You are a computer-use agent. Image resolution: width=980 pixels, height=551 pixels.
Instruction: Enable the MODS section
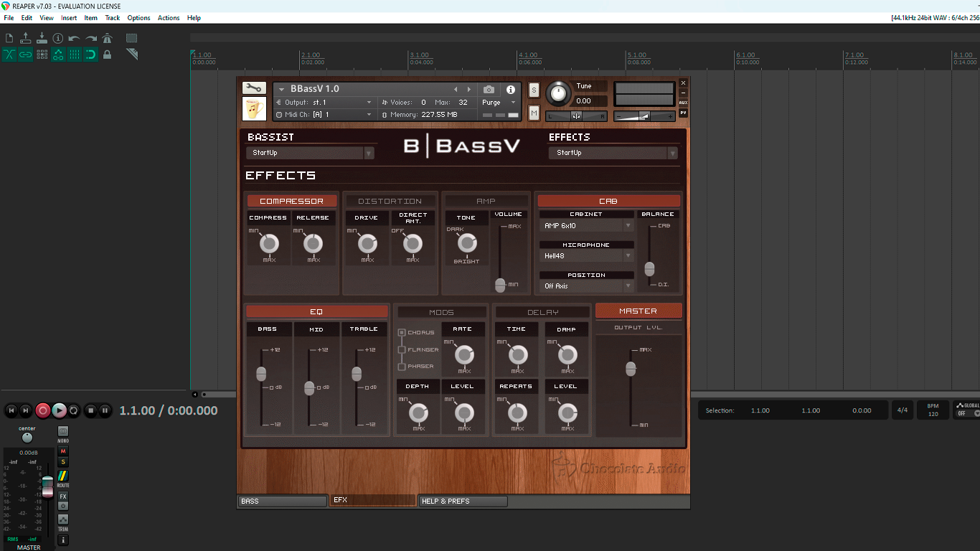point(441,312)
